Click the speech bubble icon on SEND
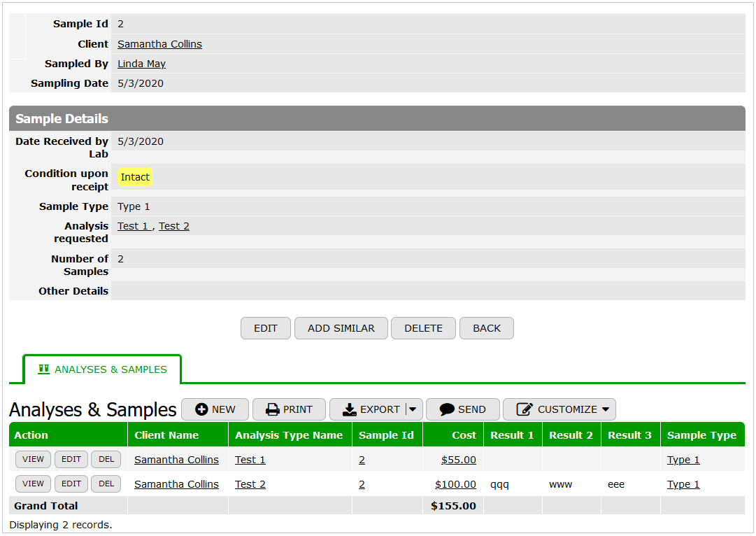Viewport: 756px width, 536px height. (447, 409)
